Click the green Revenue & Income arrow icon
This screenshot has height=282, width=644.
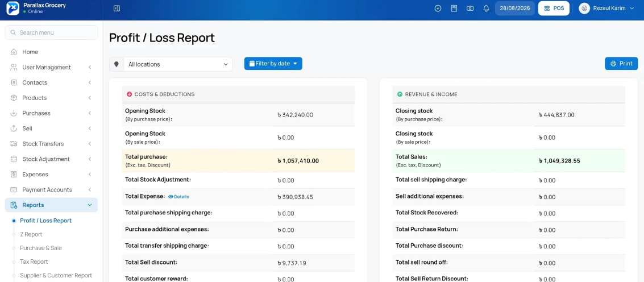tap(400, 94)
